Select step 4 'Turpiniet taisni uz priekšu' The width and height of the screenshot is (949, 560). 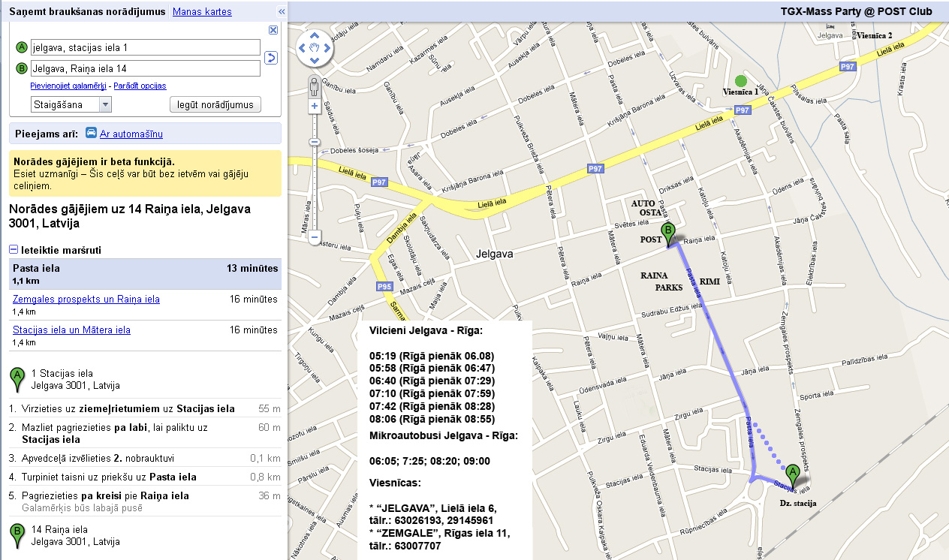point(145,477)
